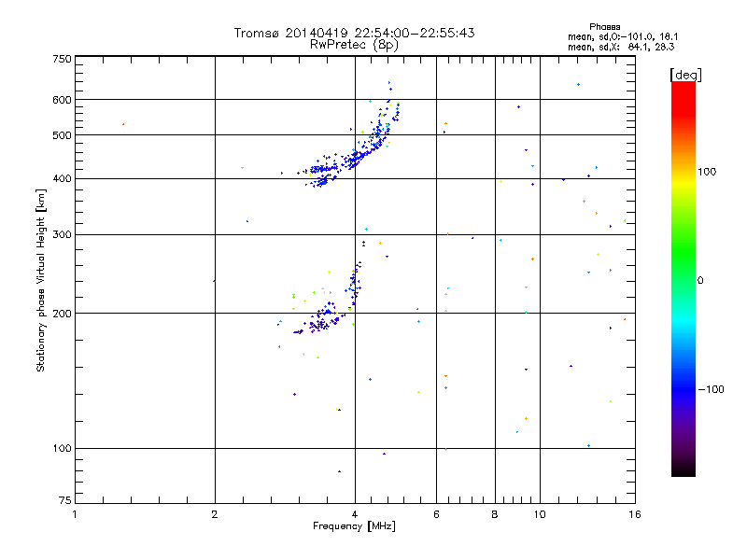Click the x-axis tick label '16'
747x560 pixels.
click(635, 514)
